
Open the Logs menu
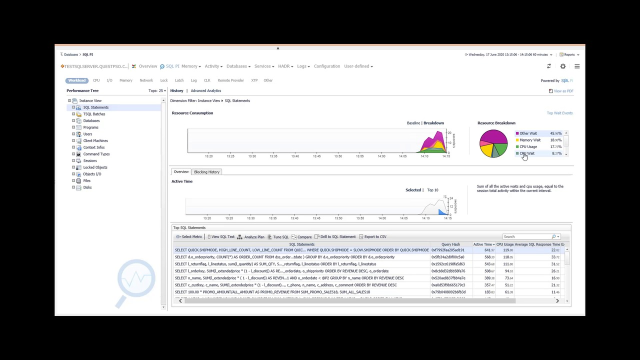click(303, 66)
